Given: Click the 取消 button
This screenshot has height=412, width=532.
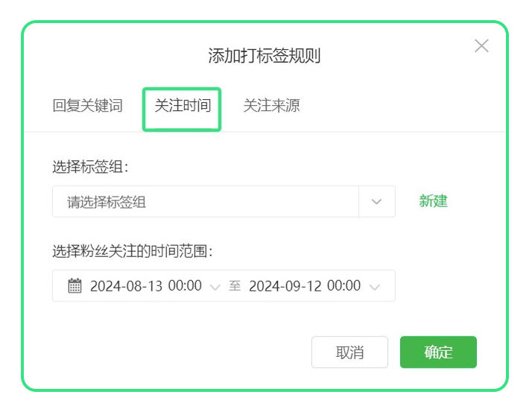Looking at the screenshot, I should 349,352.
